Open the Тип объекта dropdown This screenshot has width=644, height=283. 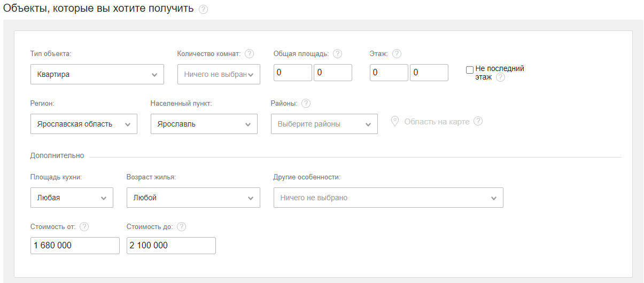[x=97, y=74]
